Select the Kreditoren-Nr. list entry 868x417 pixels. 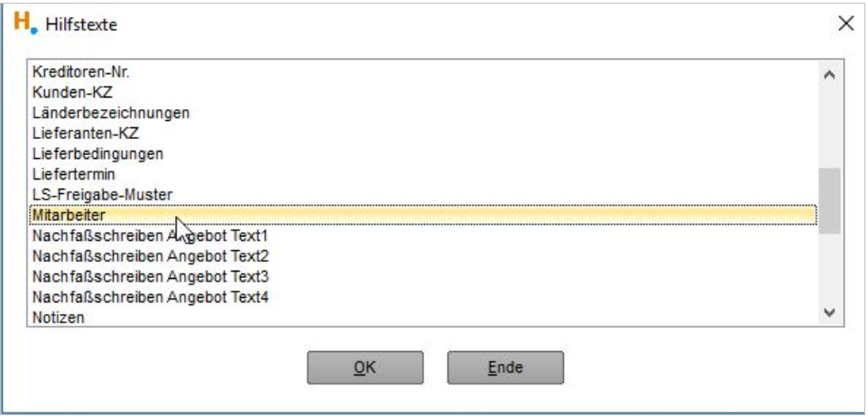(423, 71)
